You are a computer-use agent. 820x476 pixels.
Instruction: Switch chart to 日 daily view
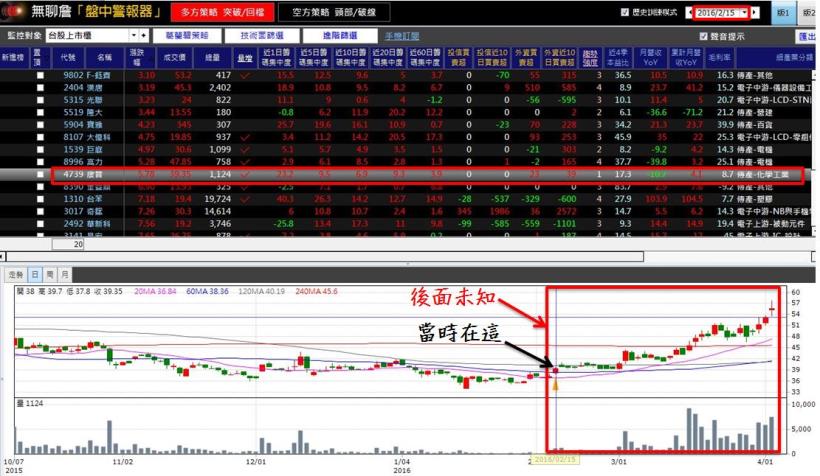coord(35,275)
